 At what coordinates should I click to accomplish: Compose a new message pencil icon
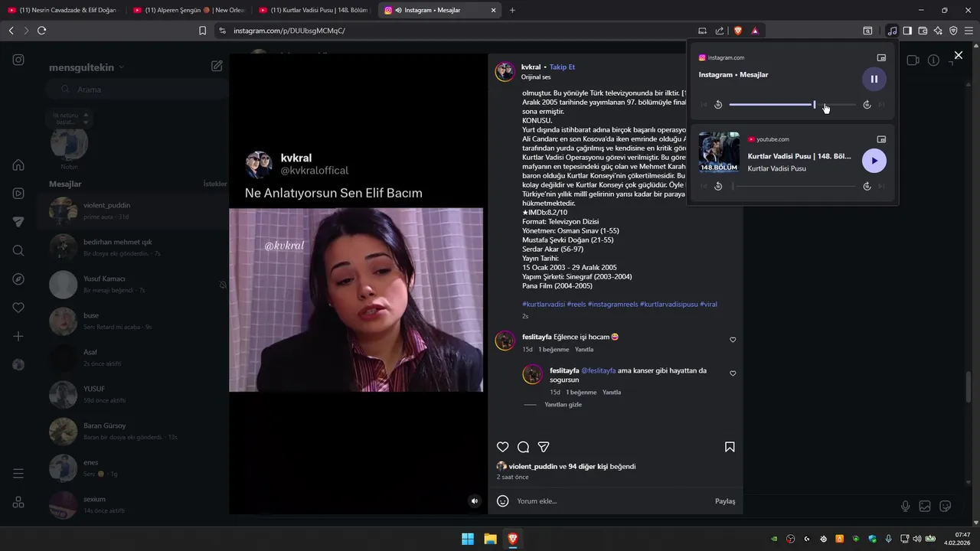click(217, 67)
